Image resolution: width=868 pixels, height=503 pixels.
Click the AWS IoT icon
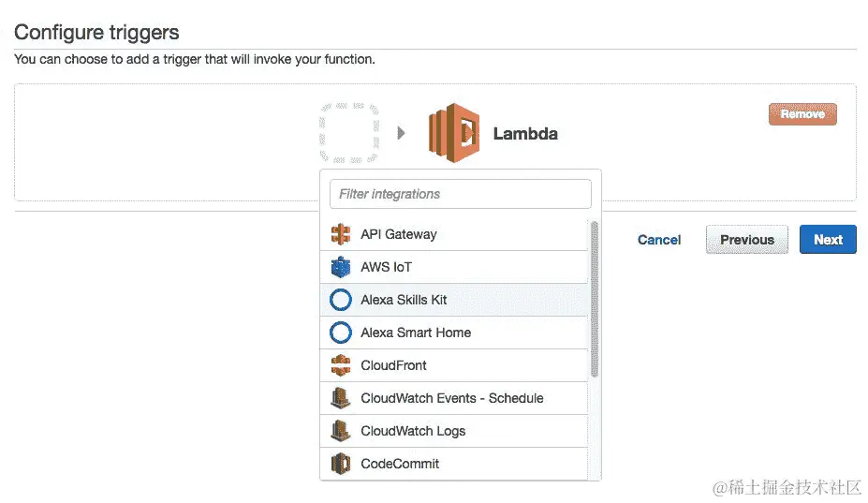coord(341,267)
